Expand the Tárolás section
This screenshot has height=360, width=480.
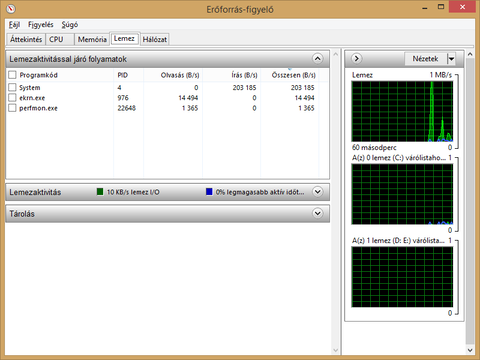point(318,213)
